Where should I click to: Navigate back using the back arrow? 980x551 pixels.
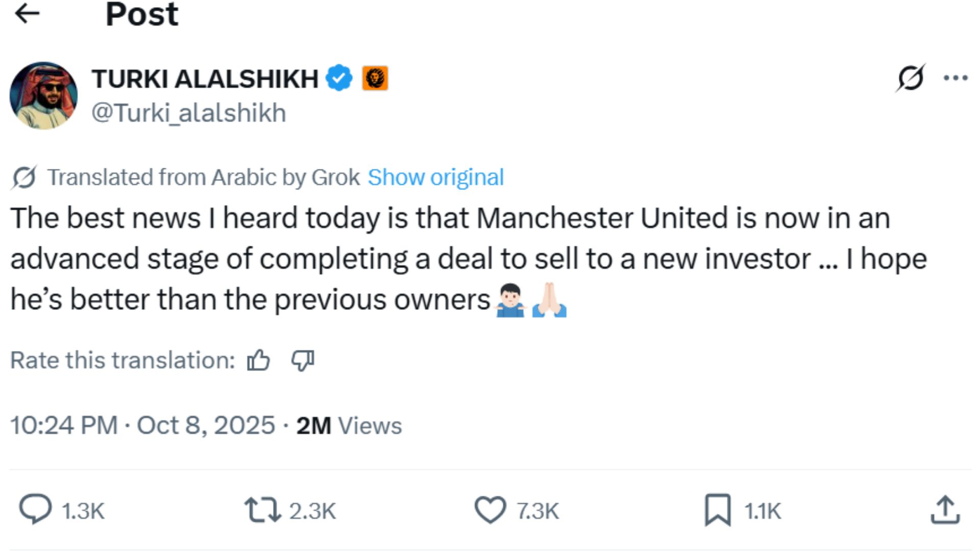point(27,14)
